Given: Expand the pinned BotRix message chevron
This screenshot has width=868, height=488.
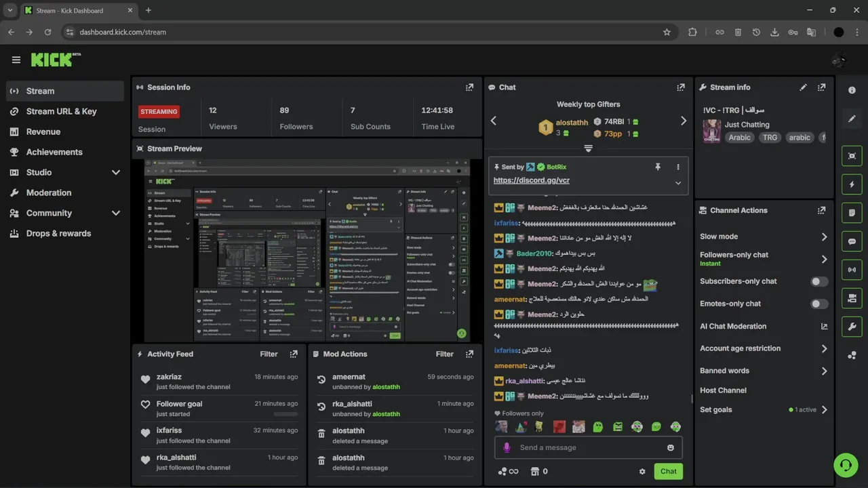Looking at the screenshot, I should click(678, 183).
